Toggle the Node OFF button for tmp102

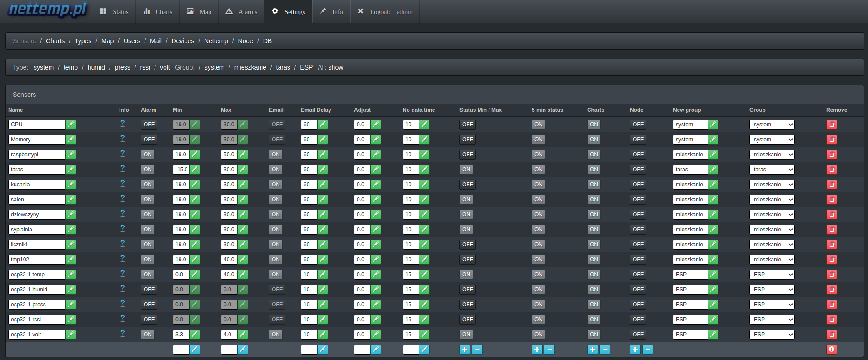point(638,260)
